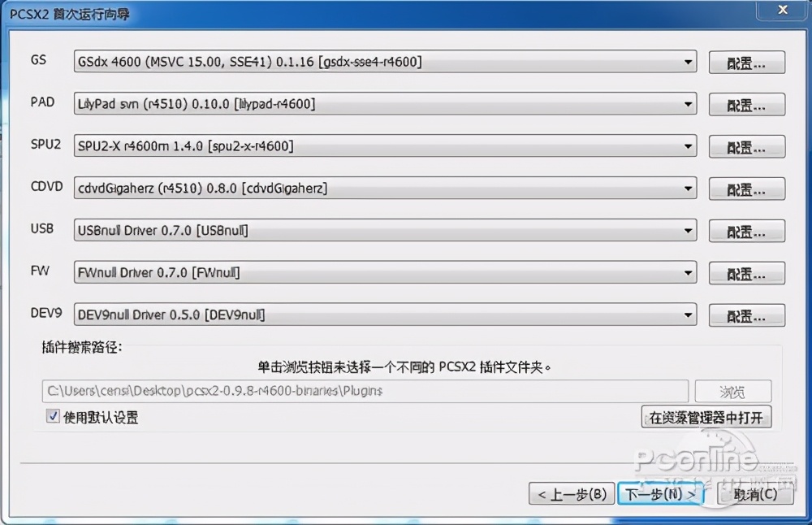The height and width of the screenshot is (525, 812).
Task: Configure the USBnull driver plugin
Action: click(x=745, y=231)
